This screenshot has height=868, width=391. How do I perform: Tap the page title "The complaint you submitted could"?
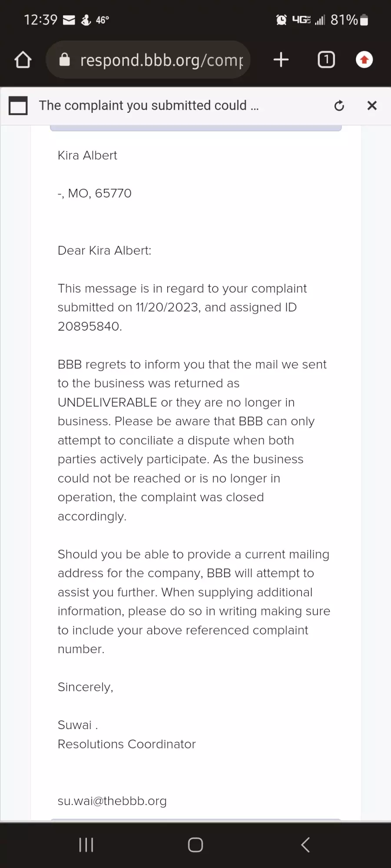coord(142,105)
